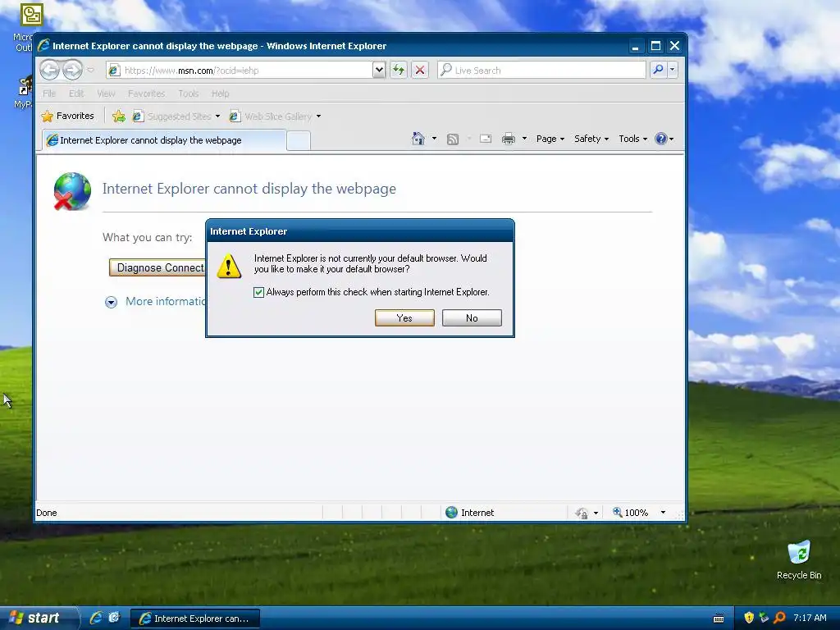Click Internet Explorer taskbar button

(195, 619)
